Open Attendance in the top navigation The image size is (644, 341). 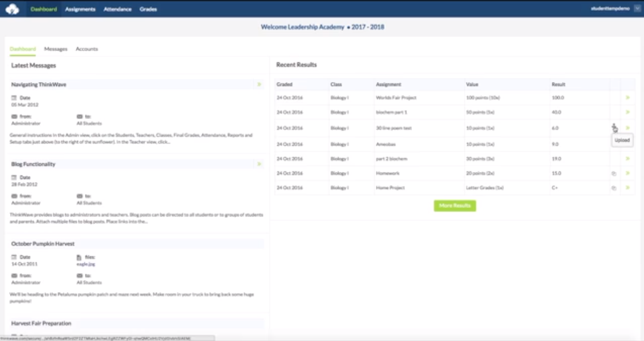[x=117, y=9]
